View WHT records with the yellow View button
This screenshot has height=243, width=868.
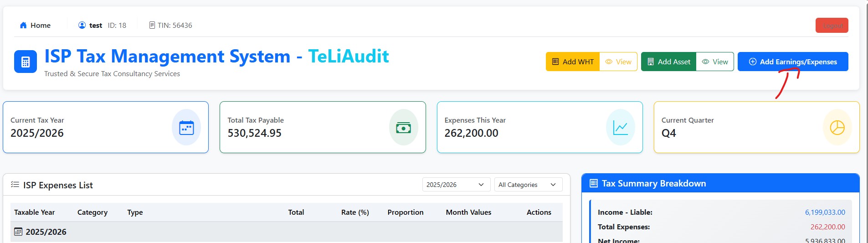tap(618, 62)
